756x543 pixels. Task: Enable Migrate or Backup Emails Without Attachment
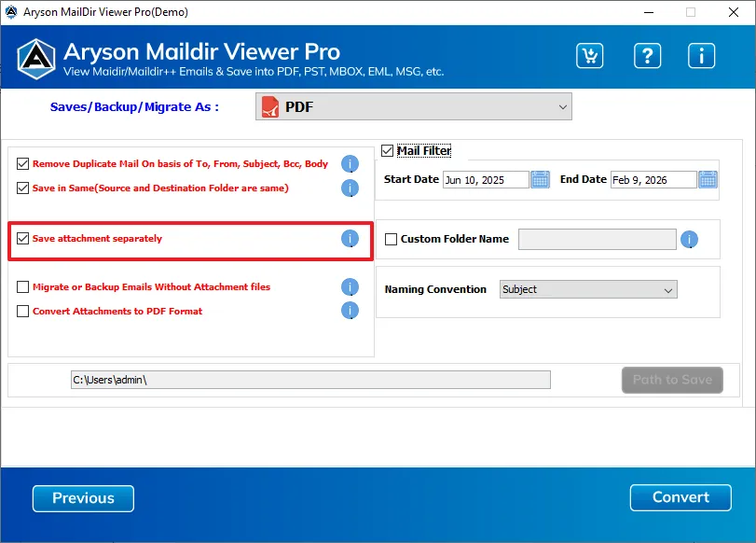pyautogui.click(x=22, y=287)
